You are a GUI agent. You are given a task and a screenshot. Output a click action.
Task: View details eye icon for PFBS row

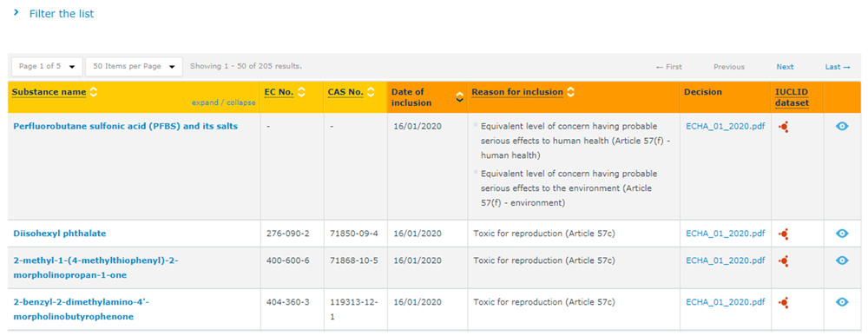click(x=842, y=126)
